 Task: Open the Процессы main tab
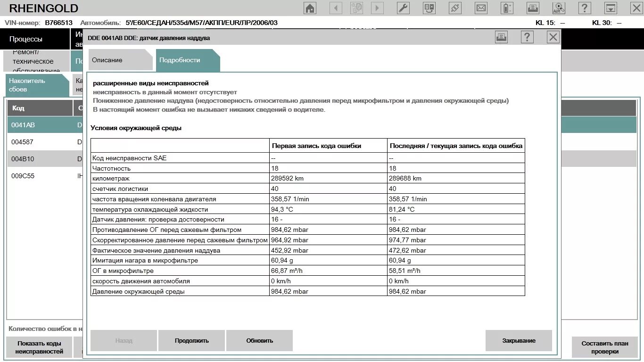(35, 39)
